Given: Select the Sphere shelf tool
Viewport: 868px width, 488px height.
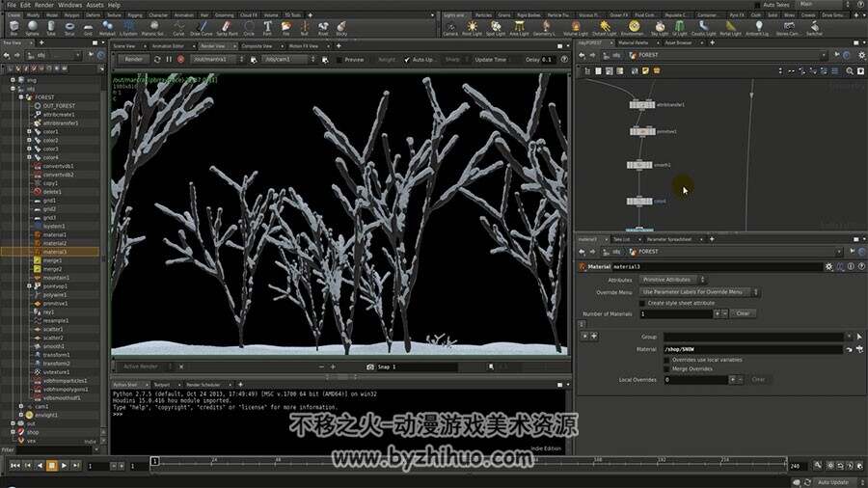Looking at the screenshot, I should 33,27.
